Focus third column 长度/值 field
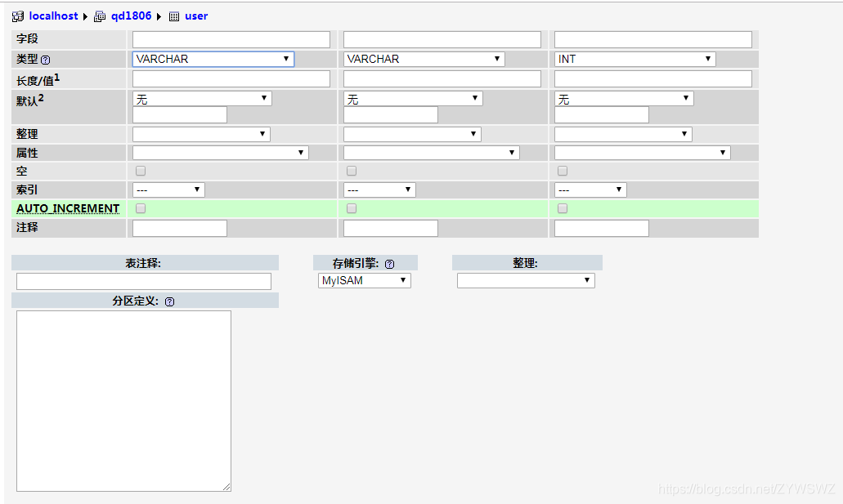Viewport: 843px width, 504px height. pos(653,79)
